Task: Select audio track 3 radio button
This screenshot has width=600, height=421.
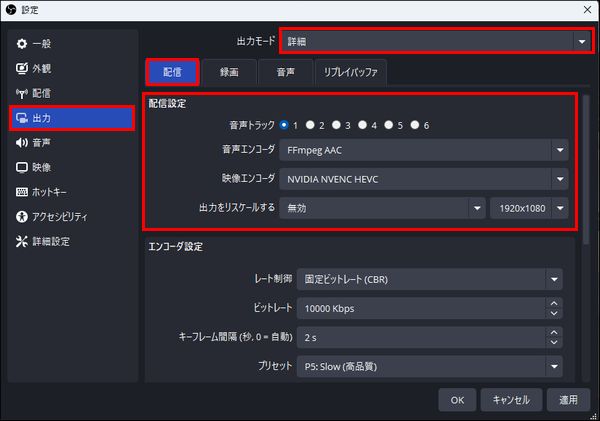Action: point(336,125)
